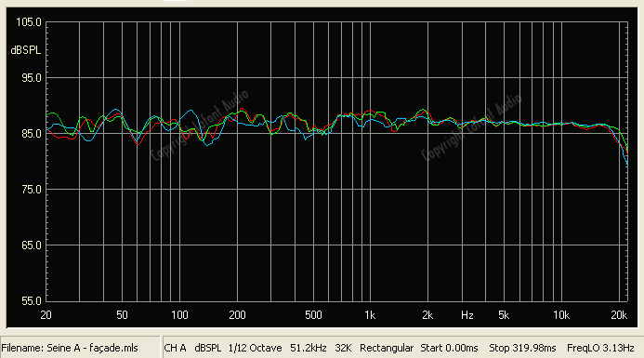This screenshot has width=644, height=358.
Task: Click the Hz unit label on frequency axis
Action: [467, 315]
